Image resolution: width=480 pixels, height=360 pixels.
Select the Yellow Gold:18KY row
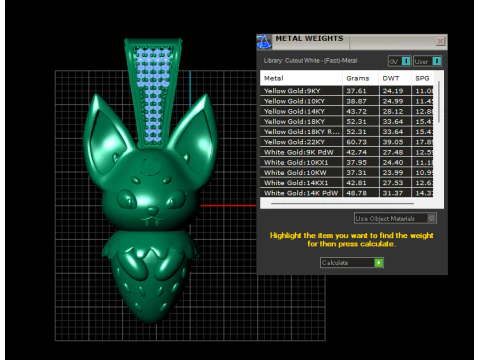347,121
